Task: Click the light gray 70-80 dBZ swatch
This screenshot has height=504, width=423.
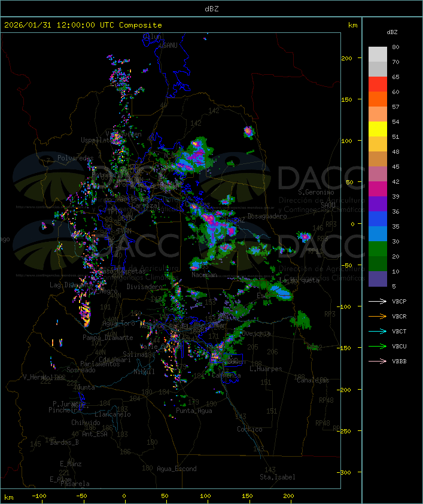Action: pos(378,54)
